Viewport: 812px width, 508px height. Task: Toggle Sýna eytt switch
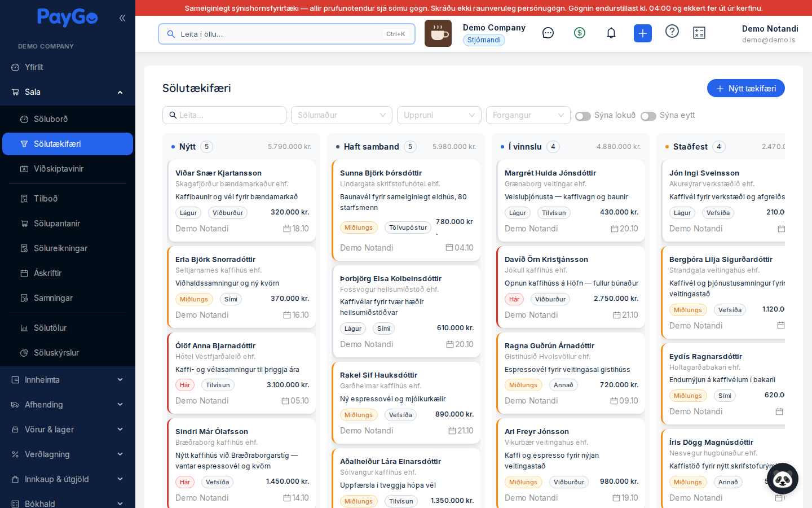click(648, 116)
